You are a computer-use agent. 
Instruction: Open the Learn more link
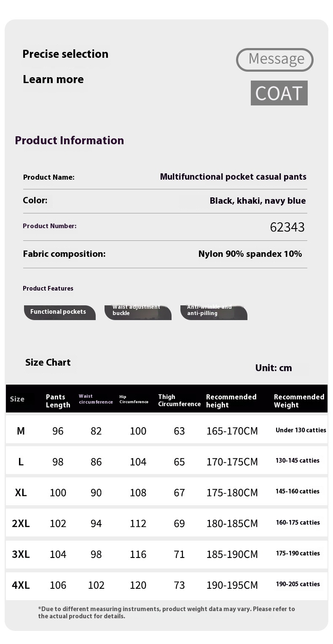coord(53,79)
